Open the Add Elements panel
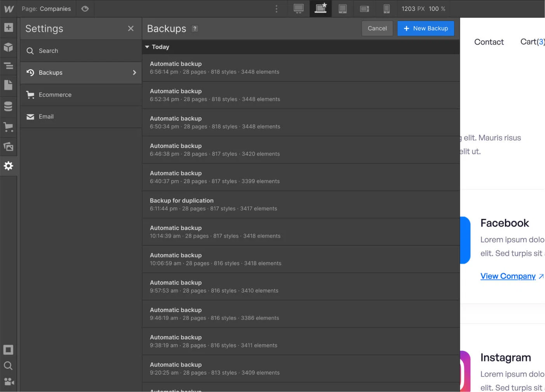Screen dimensions: 545x392 click(x=9, y=28)
